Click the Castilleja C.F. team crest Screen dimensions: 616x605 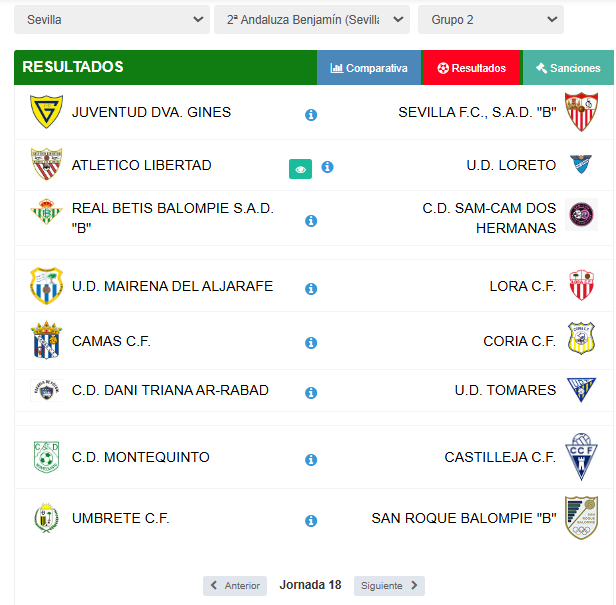pyautogui.click(x=580, y=457)
